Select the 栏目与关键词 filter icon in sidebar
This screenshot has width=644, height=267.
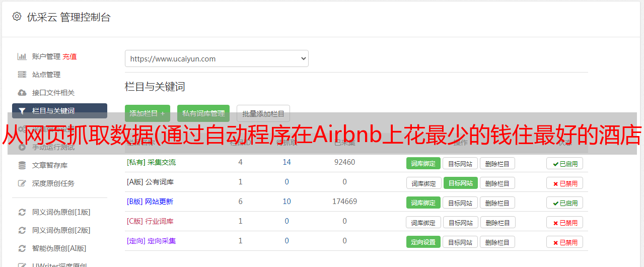[x=22, y=111]
